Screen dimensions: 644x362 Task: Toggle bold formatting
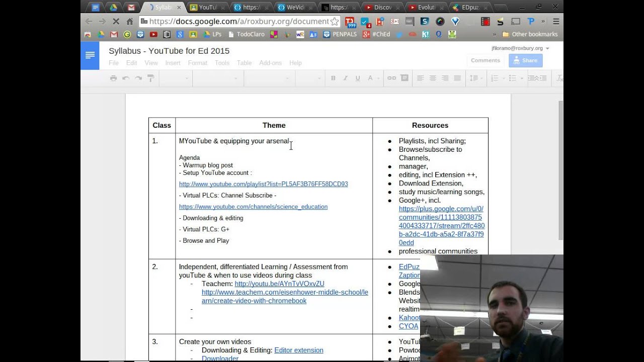coord(333,78)
